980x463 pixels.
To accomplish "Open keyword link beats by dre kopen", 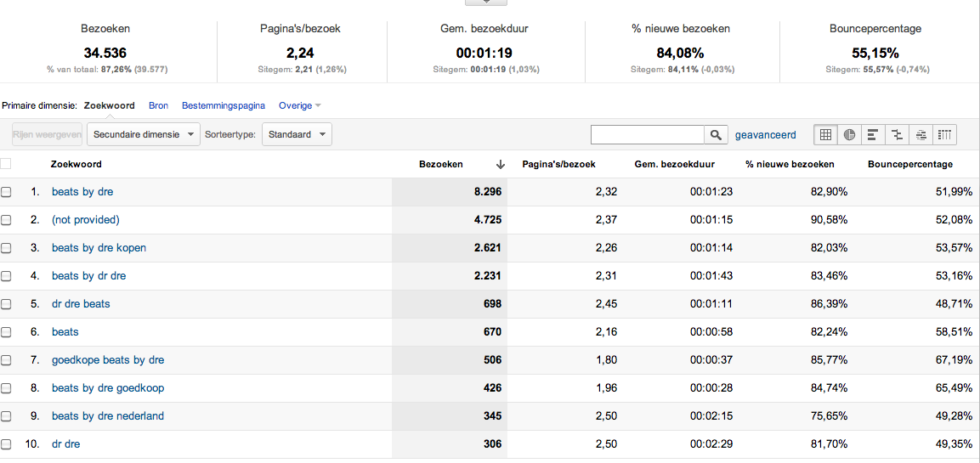I will point(99,248).
